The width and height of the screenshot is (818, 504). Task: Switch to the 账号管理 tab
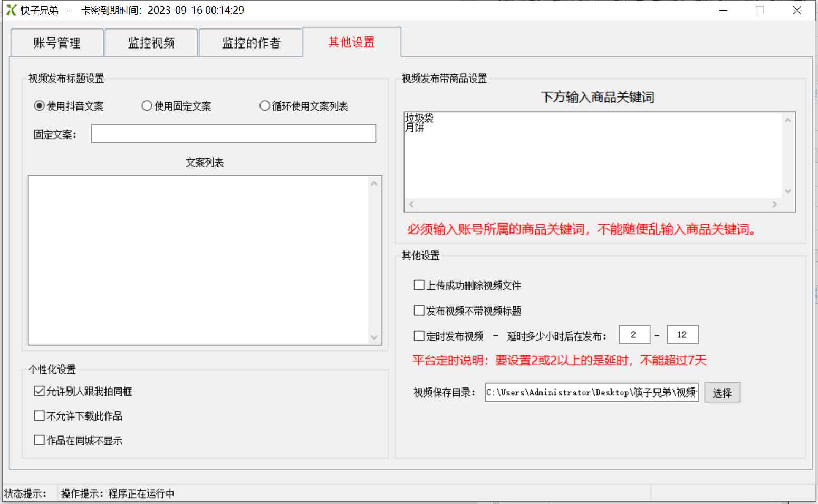point(56,42)
